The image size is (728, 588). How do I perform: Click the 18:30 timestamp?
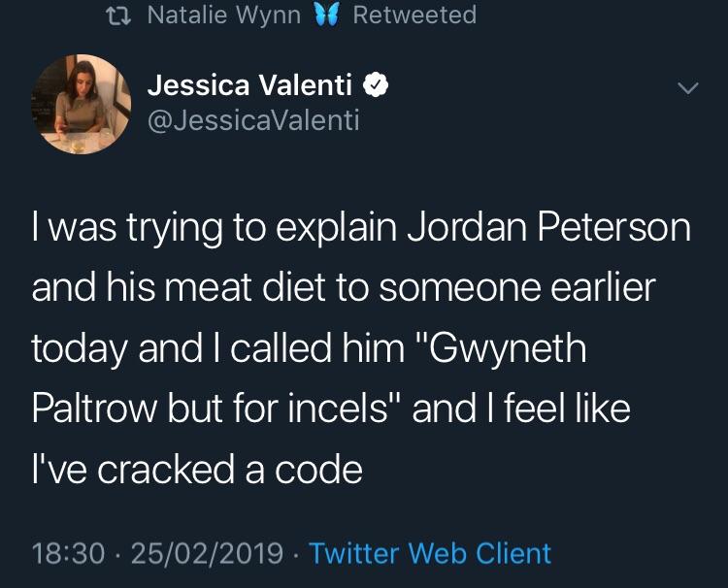coord(67,553)
